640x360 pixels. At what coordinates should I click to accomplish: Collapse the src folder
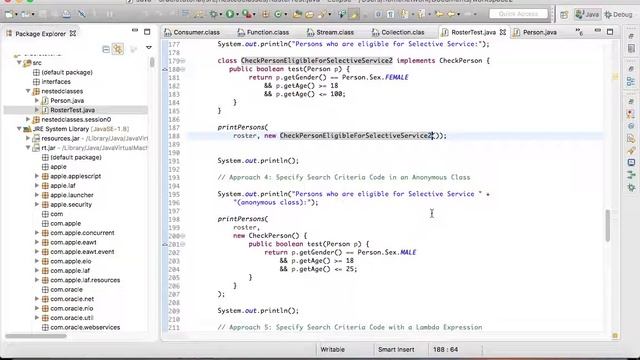coord(19,63)
